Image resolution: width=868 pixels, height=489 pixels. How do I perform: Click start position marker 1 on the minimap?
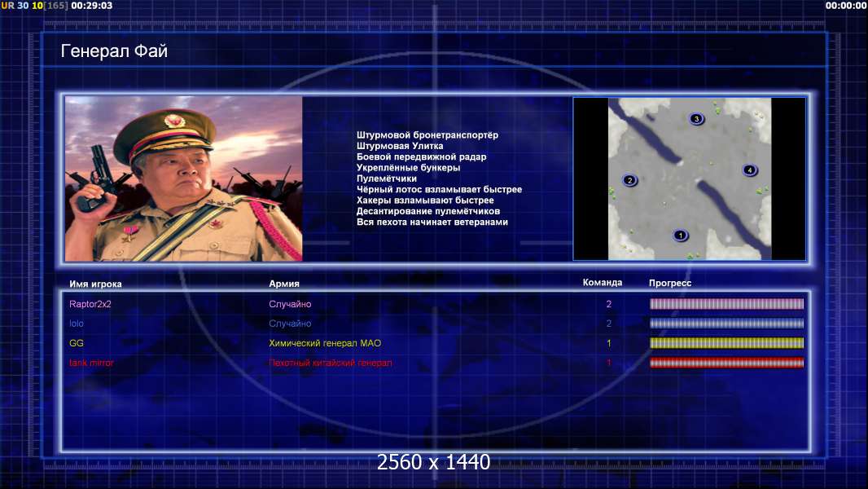tap(681, 236)
